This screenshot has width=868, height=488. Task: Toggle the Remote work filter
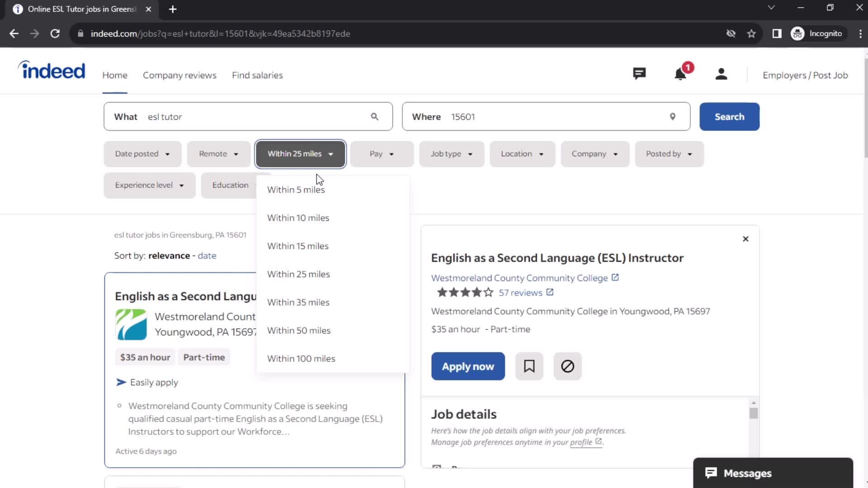click(x=218, y=154)
